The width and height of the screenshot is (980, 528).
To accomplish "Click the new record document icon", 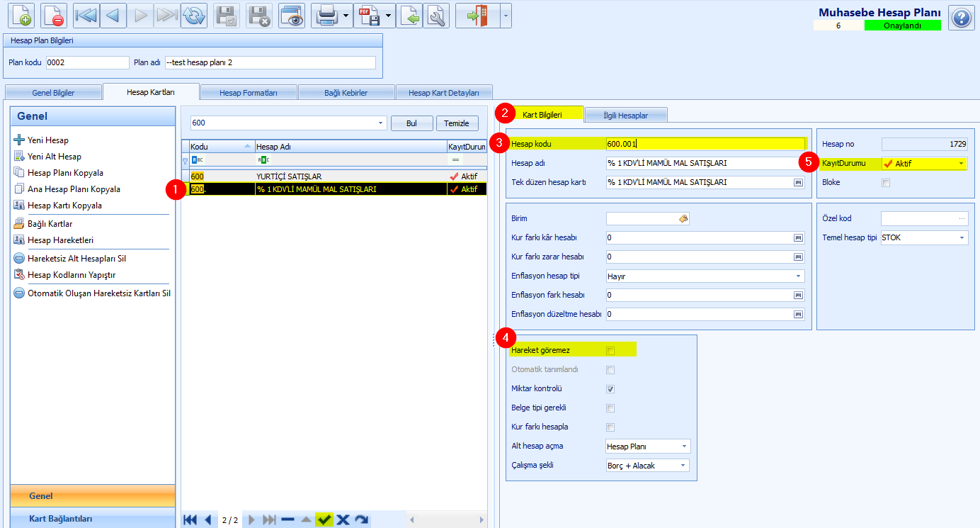I will tap(21, 15).
